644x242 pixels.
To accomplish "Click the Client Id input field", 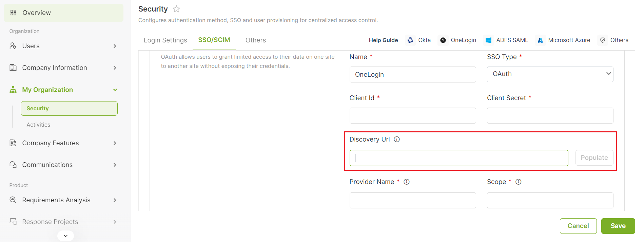I will pyautogui.click(x=413, y=115).
